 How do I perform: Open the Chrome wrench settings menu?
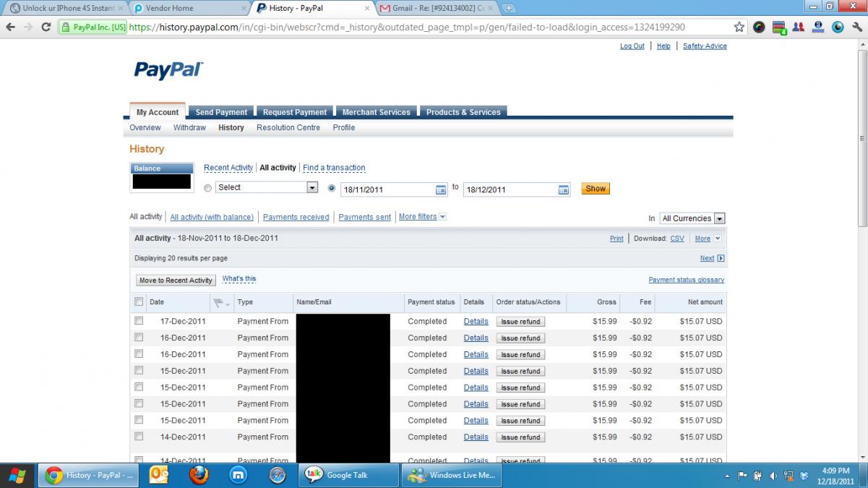[857, 27]
